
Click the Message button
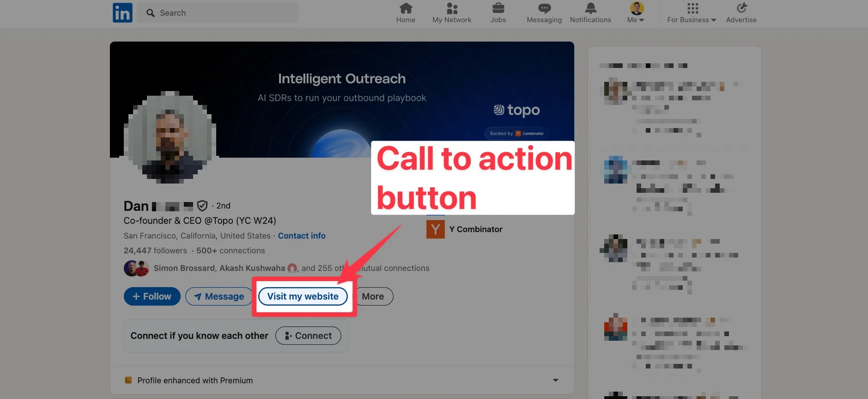coord(219,296)
